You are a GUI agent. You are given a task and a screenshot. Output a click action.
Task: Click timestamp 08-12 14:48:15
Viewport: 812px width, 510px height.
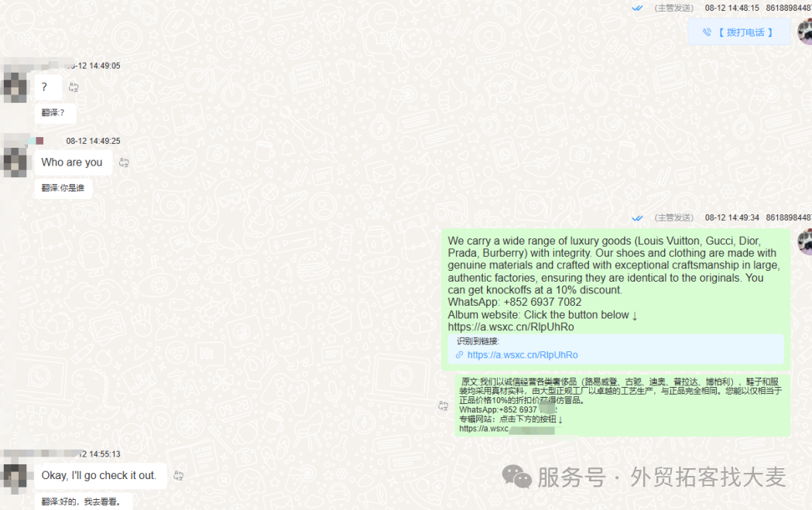point(731,8)
